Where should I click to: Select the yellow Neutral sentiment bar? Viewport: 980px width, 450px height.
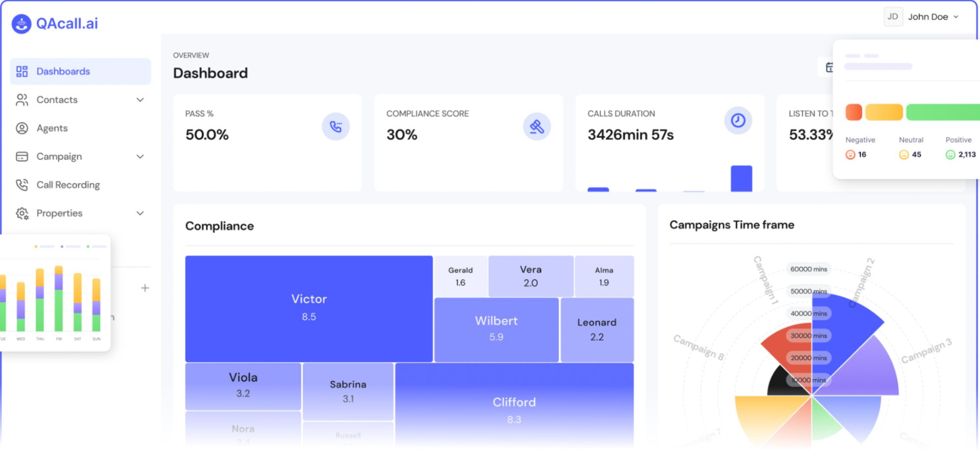coord(884,112)
